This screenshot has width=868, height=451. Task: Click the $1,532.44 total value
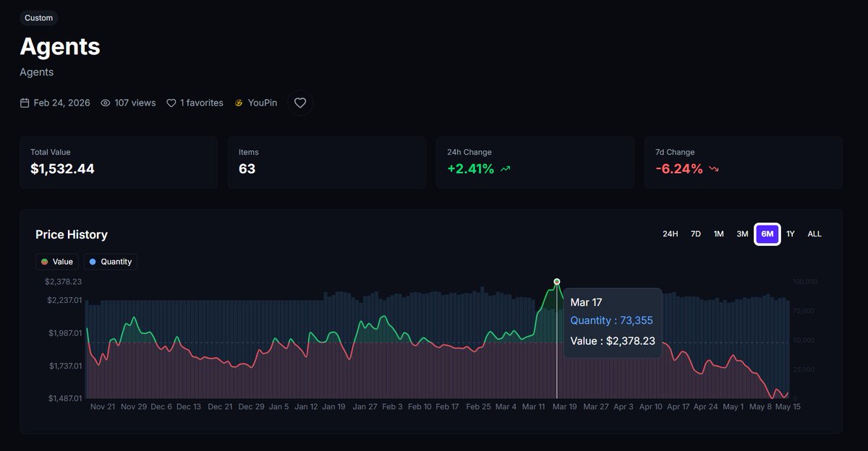click(62, 169)
